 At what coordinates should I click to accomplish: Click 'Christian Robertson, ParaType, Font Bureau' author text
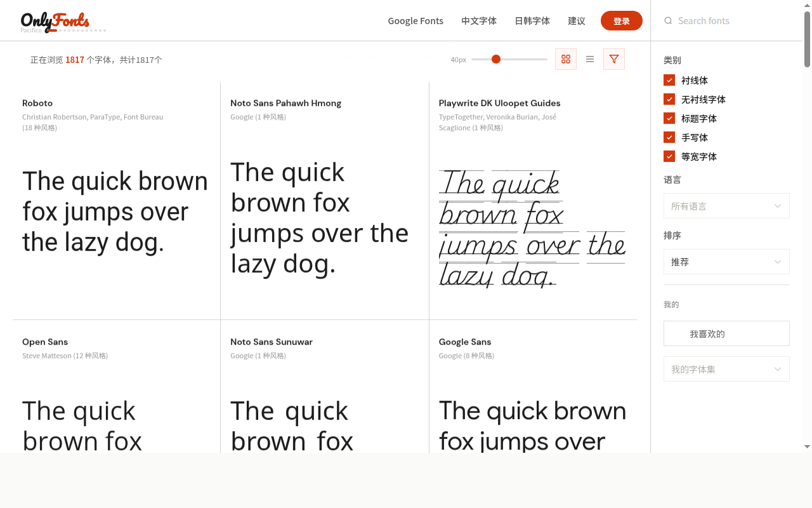coord(93,117)
